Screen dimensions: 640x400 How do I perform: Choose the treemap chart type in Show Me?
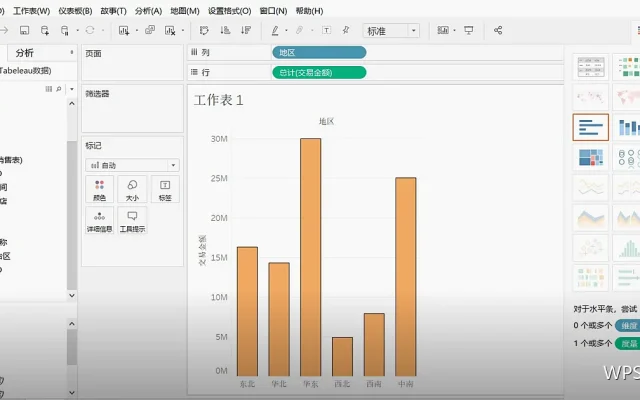(591, 158)
